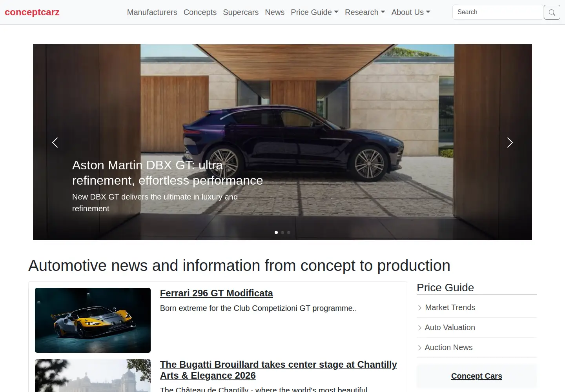Open the Ferrari 296 GT thumbnail image

[93, 320]
